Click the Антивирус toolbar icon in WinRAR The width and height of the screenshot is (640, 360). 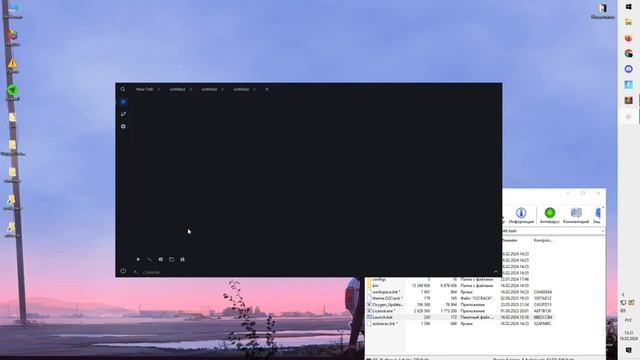[x=549, y=216]
